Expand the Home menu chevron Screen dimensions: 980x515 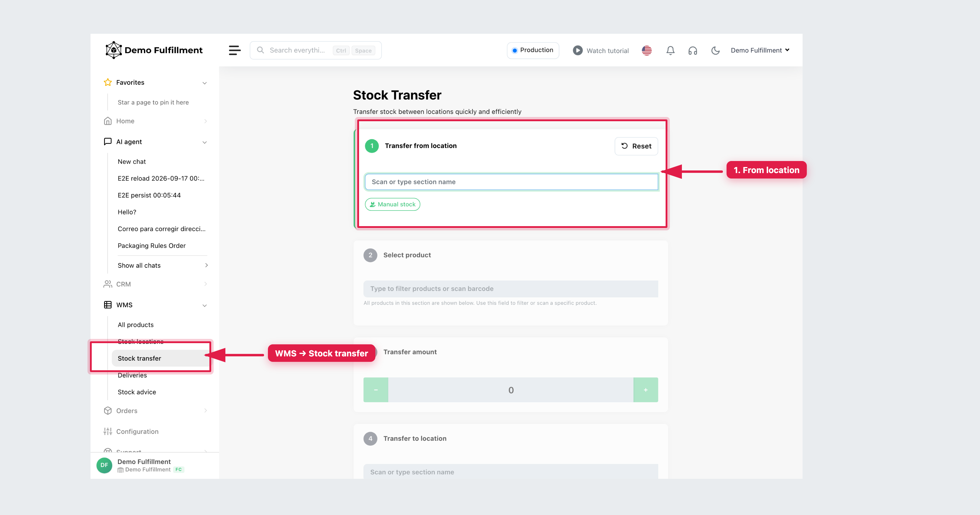point(205,121)
